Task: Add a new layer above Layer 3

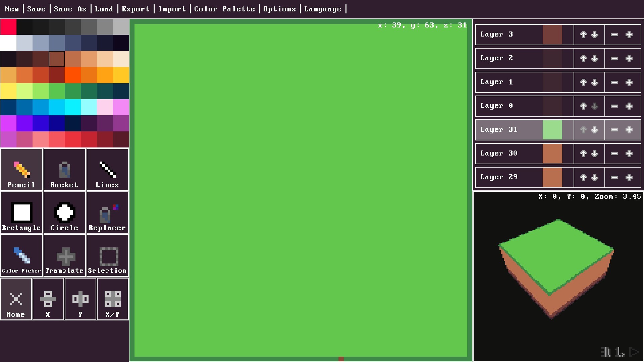Action: click(629, 34)
